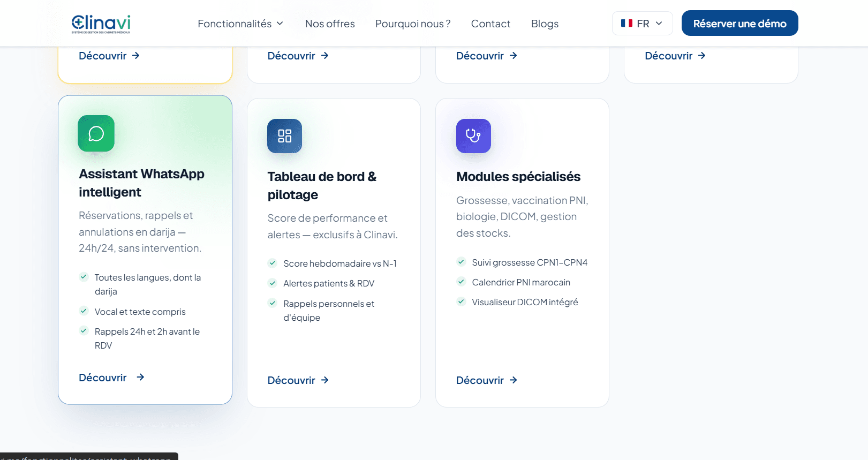Click Découvrir in the Modules spécialisés card

click(x=487, y=380)
